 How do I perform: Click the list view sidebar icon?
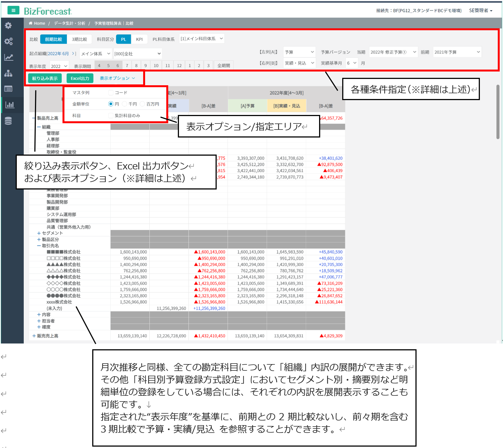(8, 89)
